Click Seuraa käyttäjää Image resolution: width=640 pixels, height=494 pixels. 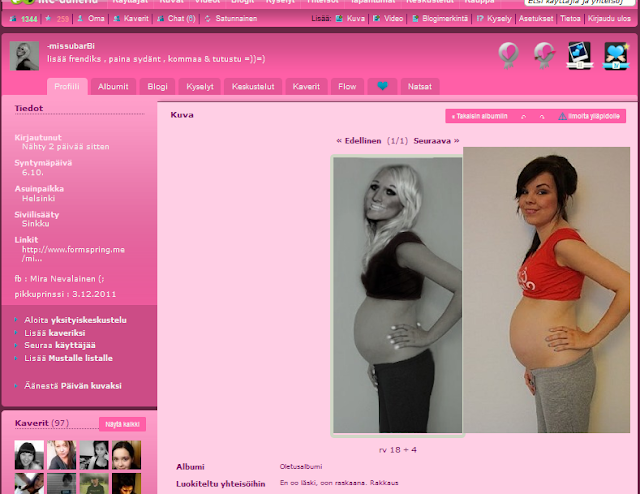60,345
